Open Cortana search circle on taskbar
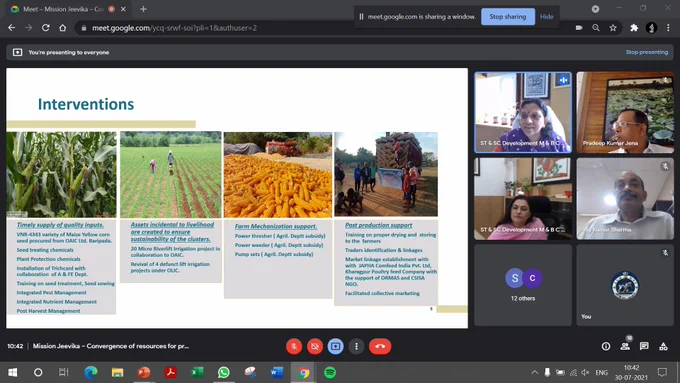This screenshot has width=680, height=383. click(x=38, y=372)
